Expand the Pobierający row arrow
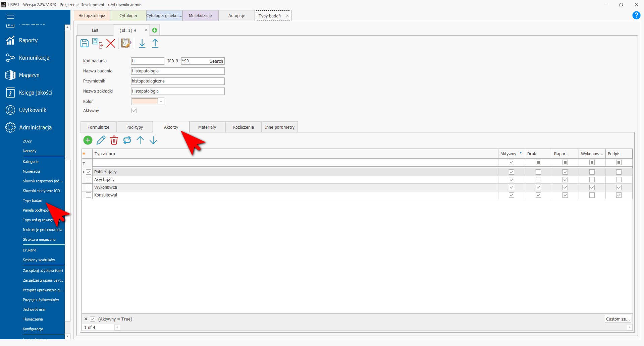The height and width of the screenshot is (346, 644). pyautogui.click(x=84, y=172)
